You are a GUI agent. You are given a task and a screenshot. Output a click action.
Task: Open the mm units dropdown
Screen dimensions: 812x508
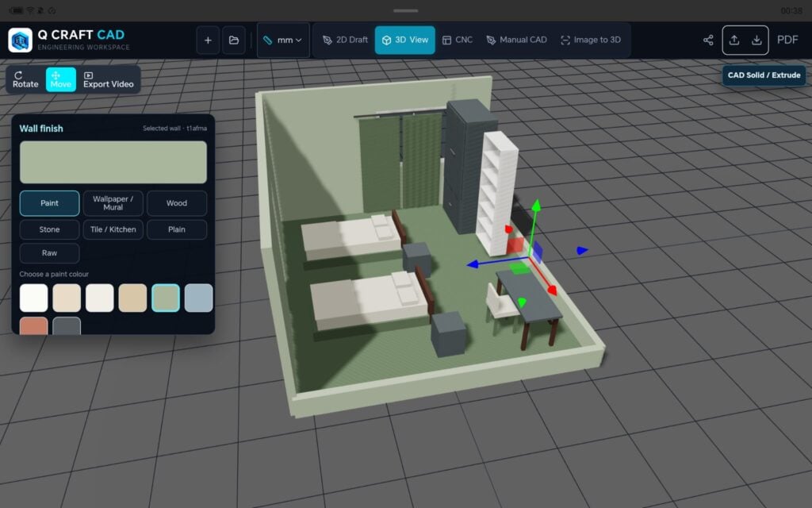[x=283, y=40]
